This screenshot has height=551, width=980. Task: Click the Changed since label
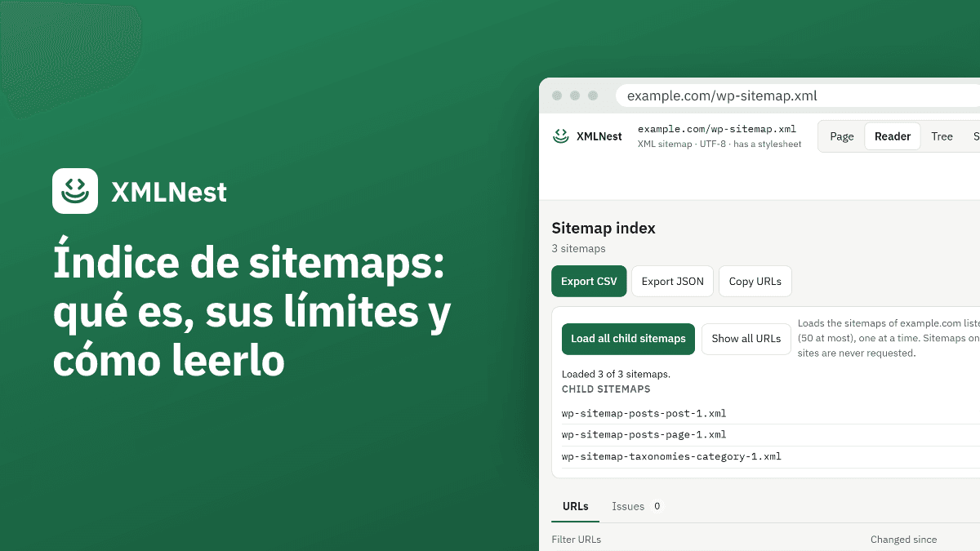pyautogui.click(x=903, y=540)
